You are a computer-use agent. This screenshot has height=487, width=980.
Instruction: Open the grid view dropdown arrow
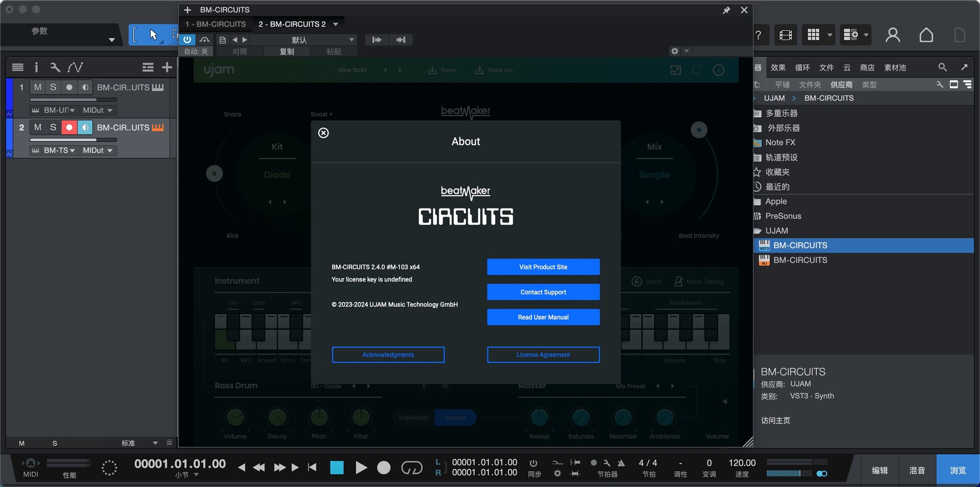830,35
